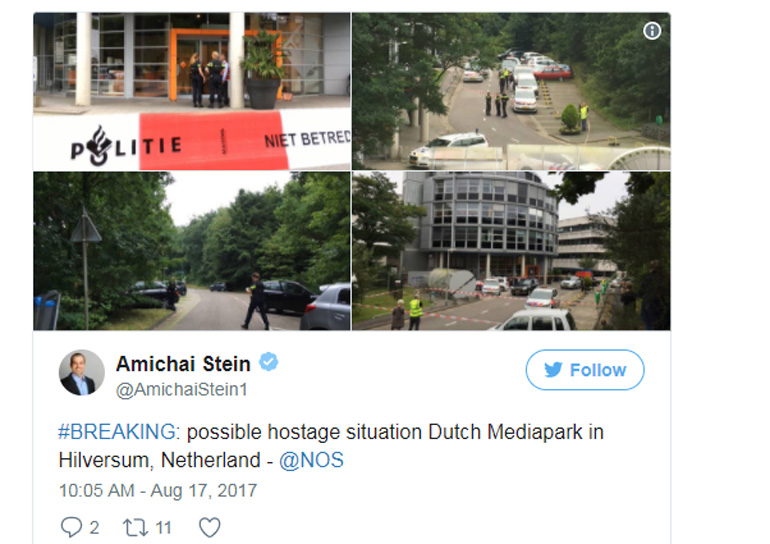770x544 pixels.
Task: Open the #BREAKING hashtag link
Action: coord(119,432)
